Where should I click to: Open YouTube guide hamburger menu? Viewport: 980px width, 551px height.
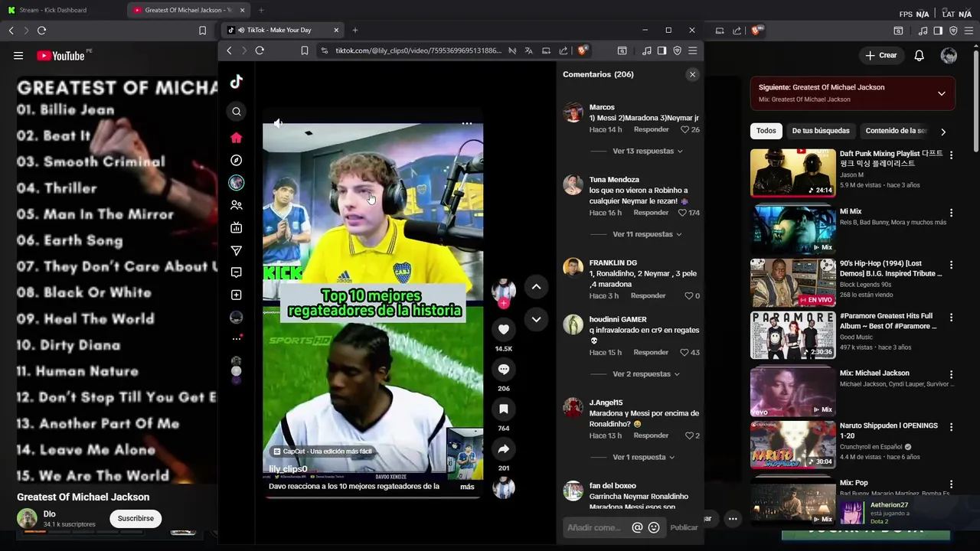(x=18, y=55)
